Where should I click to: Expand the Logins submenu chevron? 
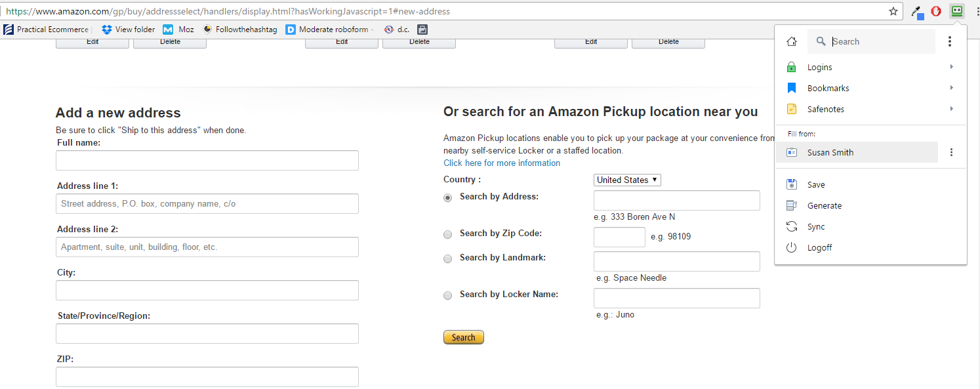952,66
